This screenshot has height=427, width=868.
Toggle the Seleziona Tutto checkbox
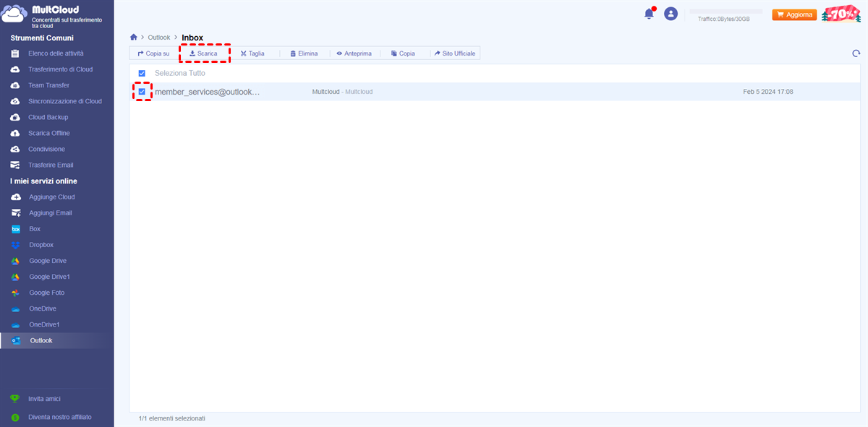pos(142,73)
